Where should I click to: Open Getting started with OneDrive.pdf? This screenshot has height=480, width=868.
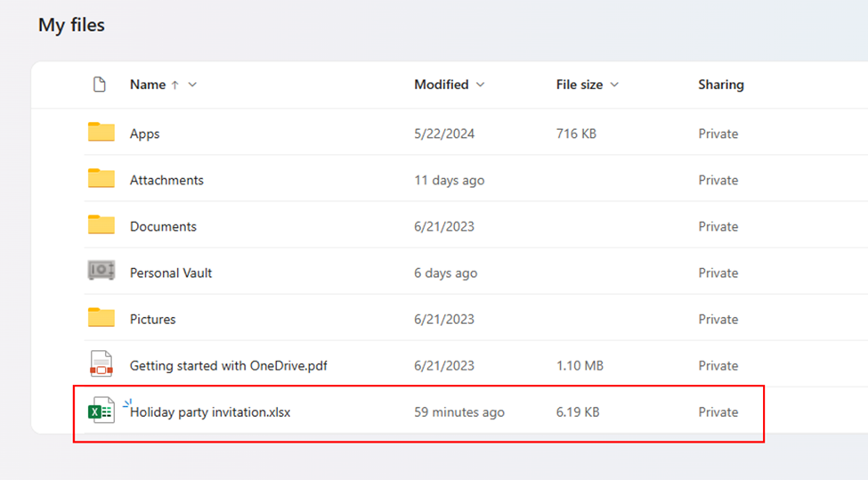point(229,365)
